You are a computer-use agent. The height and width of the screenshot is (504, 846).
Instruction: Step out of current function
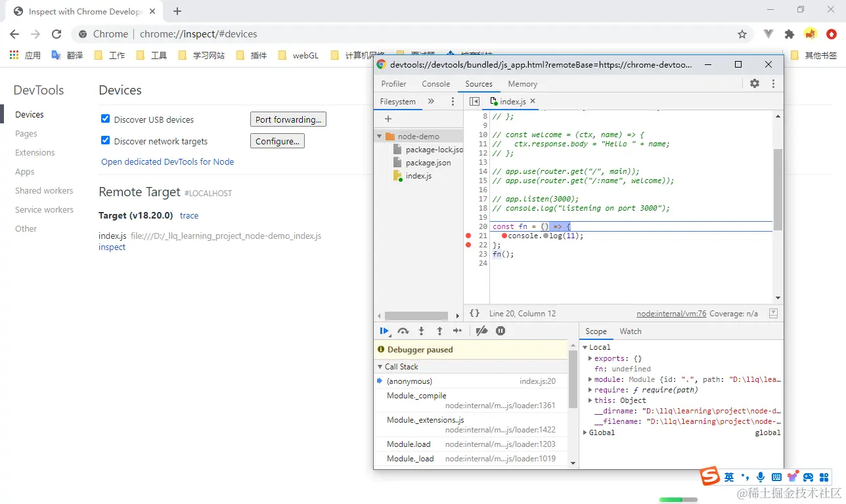pos(439,331)
